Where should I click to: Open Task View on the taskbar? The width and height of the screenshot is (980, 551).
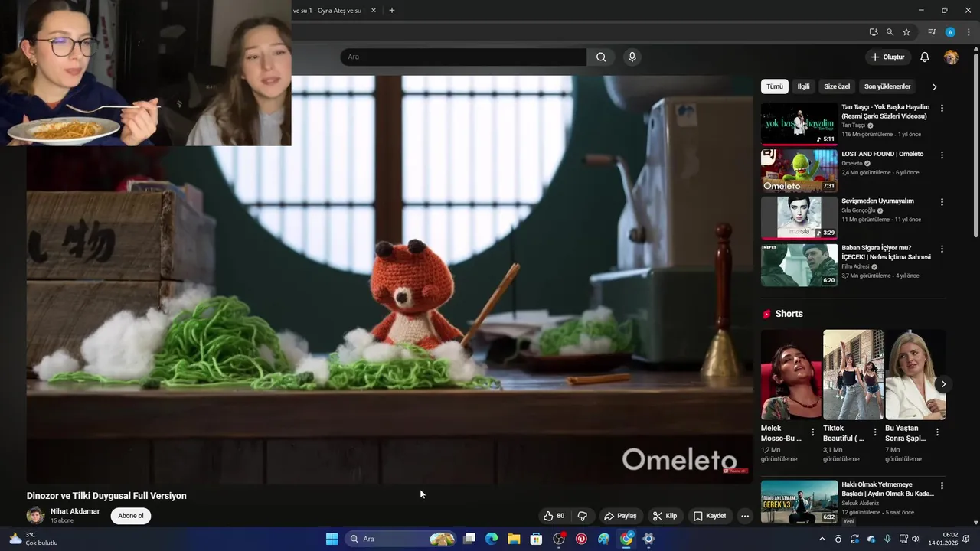[469, 539]
